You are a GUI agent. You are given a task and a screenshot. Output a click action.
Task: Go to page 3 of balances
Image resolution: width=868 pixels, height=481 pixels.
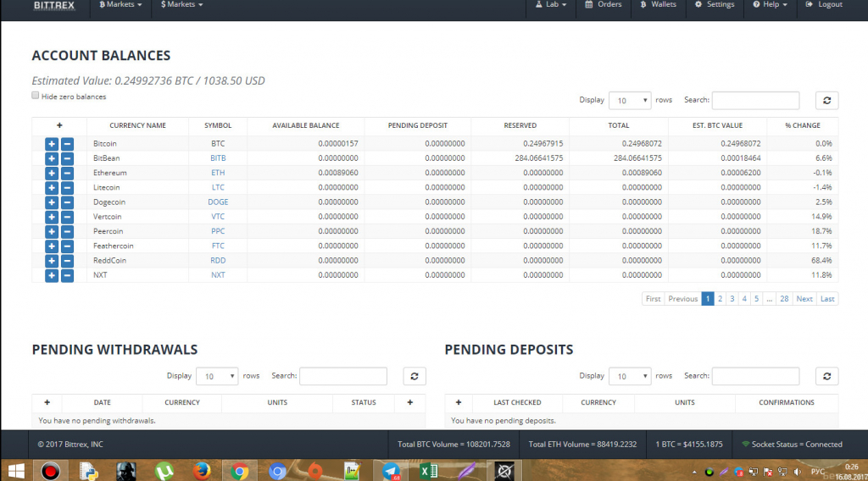click(x=732, y=299)
